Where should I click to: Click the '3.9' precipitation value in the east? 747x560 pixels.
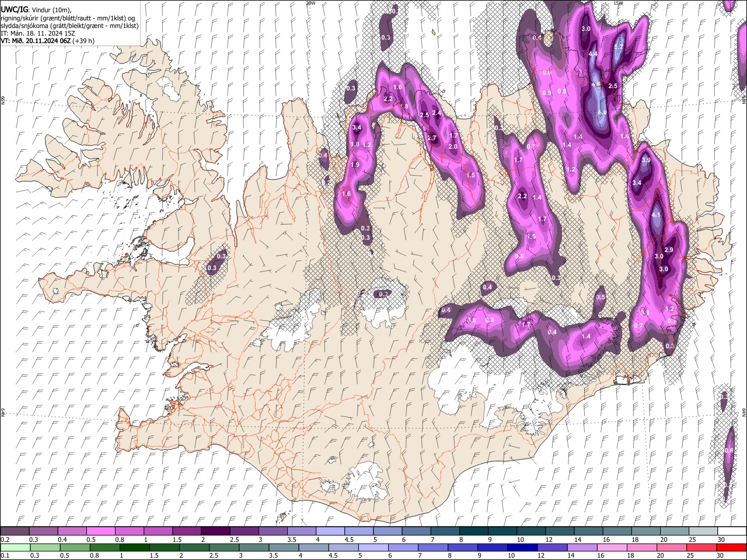point(646,160)
